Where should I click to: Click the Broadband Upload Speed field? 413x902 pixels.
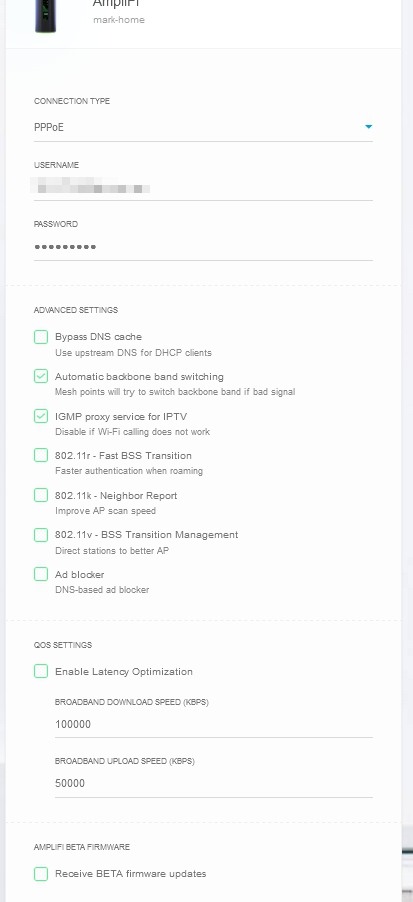coord(213,783)
